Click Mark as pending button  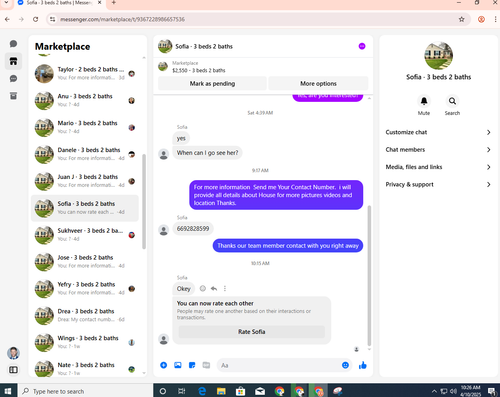pos(212,84)
